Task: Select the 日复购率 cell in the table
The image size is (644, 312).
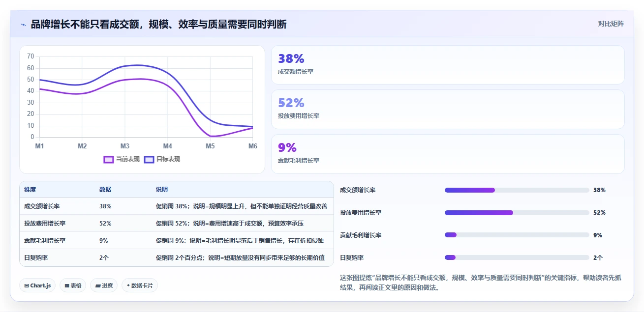Action: pos(36,258)
